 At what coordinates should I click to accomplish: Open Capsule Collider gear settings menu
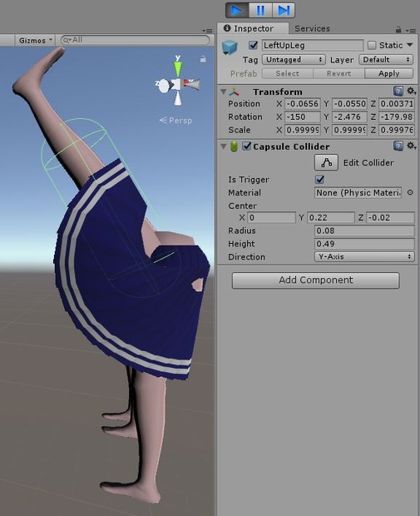coord(411,146)
